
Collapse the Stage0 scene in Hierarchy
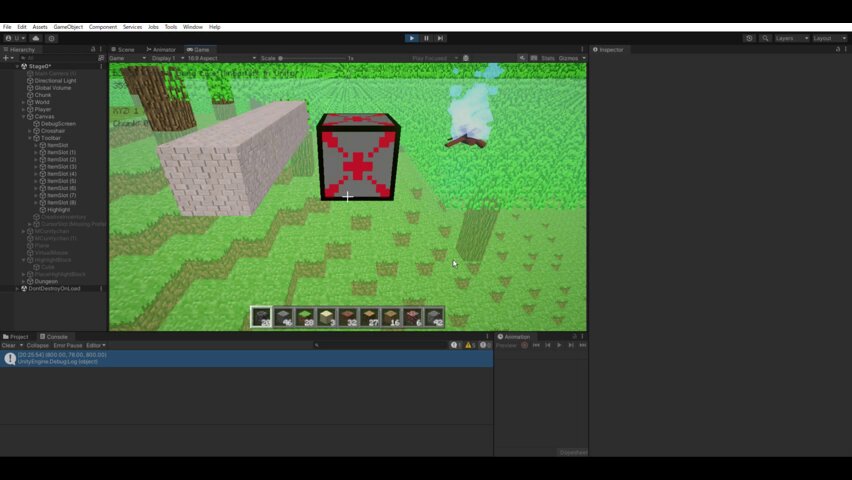coord(17,66)
